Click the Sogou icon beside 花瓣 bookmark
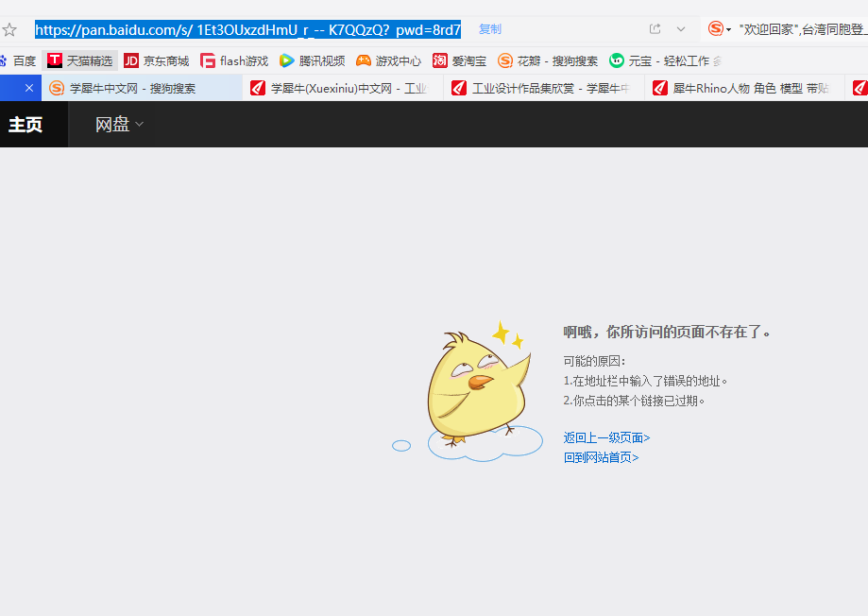This screenshot has height=616, width=868. 505,60
